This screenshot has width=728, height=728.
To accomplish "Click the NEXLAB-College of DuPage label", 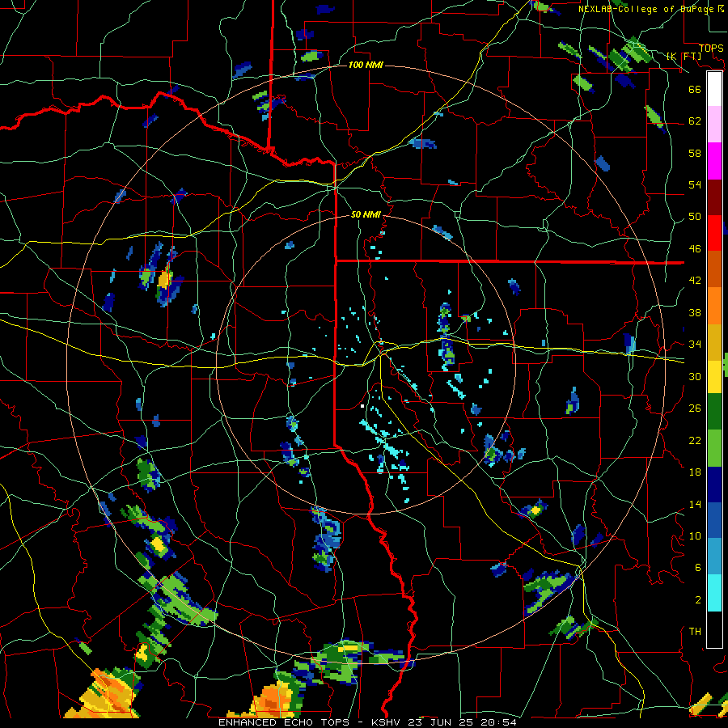I will [651, 9].
